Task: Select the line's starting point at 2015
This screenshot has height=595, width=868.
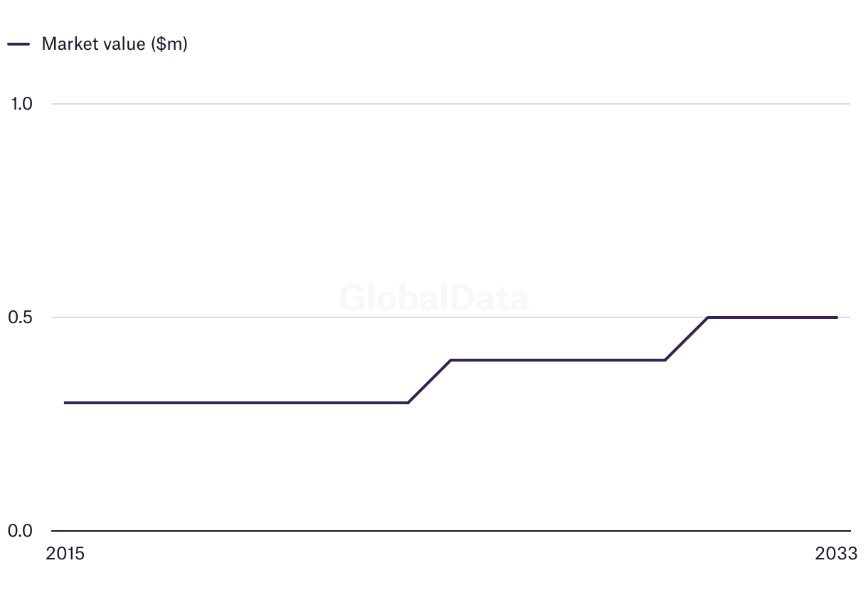Action: coord(65,403)
